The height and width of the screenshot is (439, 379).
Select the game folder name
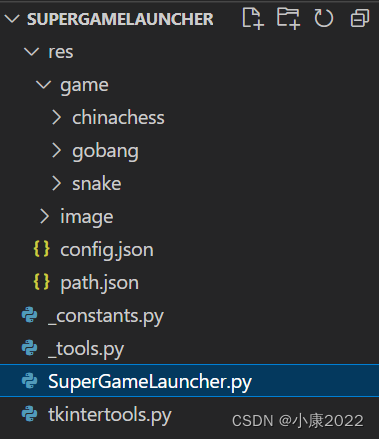point(84,86)
